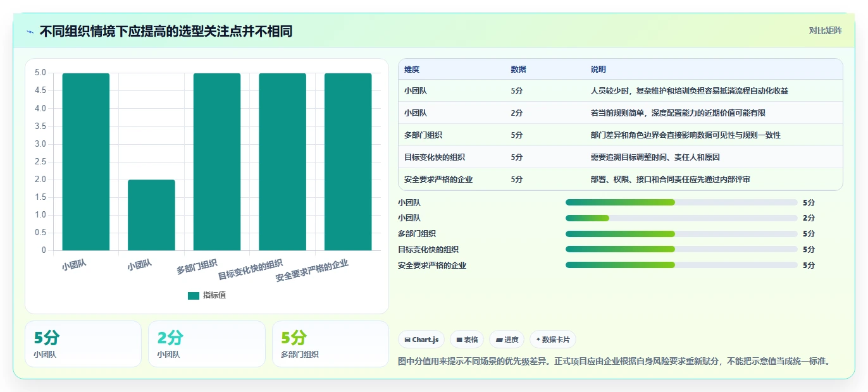This screenshot has width=868, height=392.
Task: Click the 安全要求严格的企业 progress bar
Action: (681, 266)
